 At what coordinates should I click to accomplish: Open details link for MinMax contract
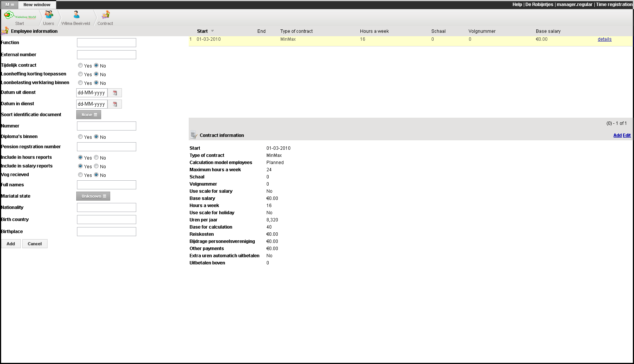(604, 39)
